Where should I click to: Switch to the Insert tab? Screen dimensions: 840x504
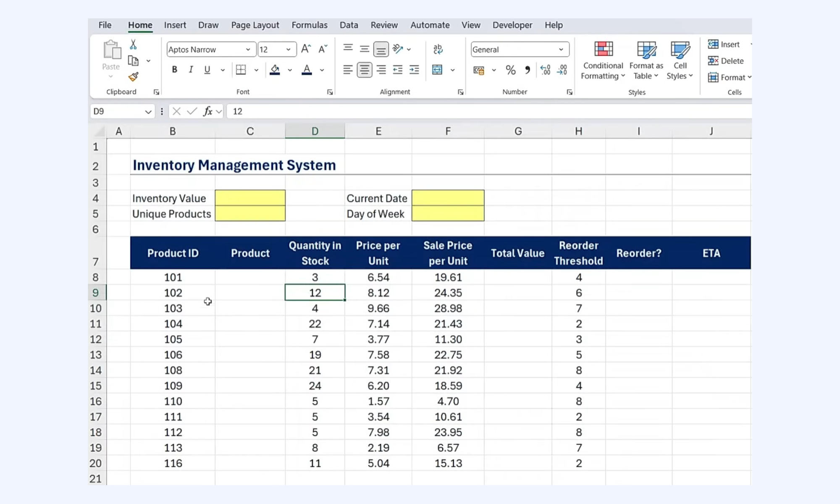click(x=175, y=25)
